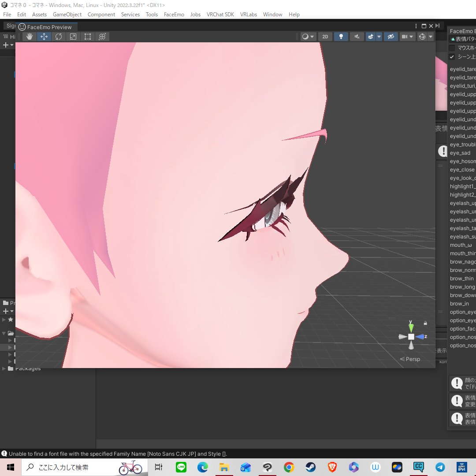Viewport: 476px width, 476px height.
Task: Open the GameObject menu
Action: pyautogui.click(x=67, y=14)
